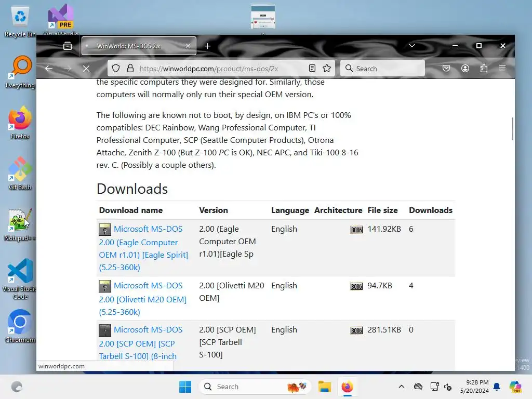532x399 pixels.
Task: Select the WinWorld: MS-DOS 2.x tab
Action: tap(139, 46)
